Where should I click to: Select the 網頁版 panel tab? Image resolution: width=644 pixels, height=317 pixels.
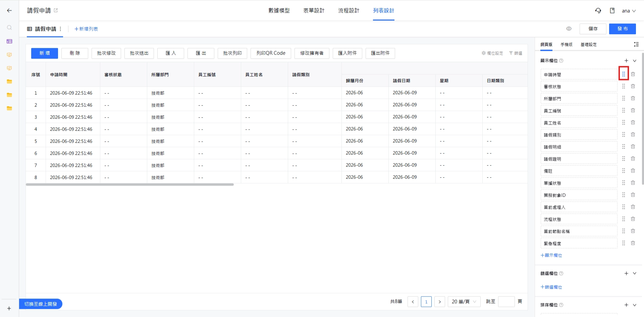pos(546,44)
